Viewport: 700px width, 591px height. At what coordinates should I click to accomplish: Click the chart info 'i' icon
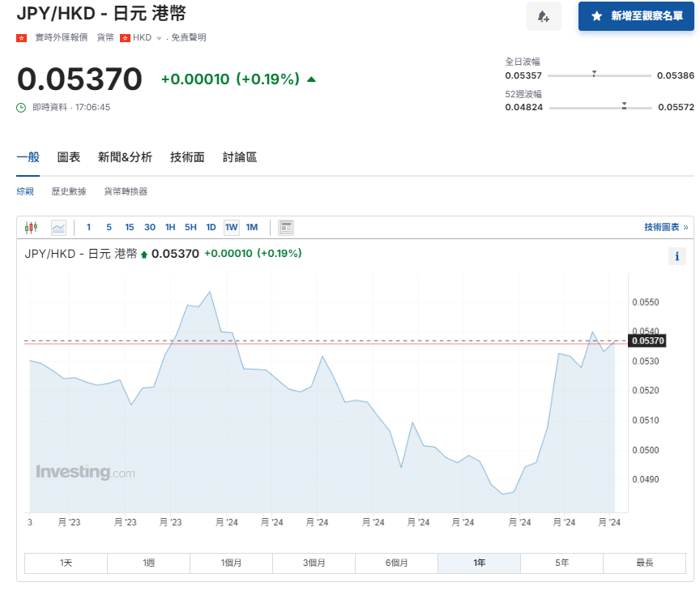point(677,256)
